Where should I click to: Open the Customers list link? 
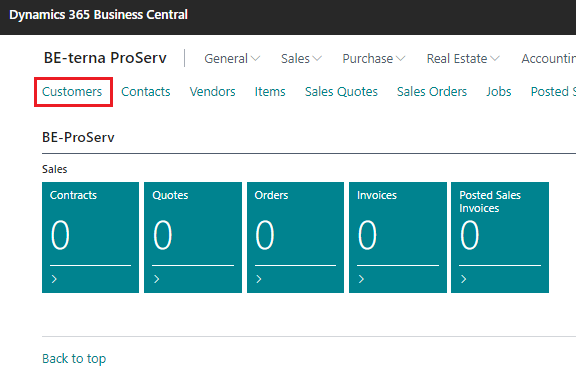click(x=72, y=91)
